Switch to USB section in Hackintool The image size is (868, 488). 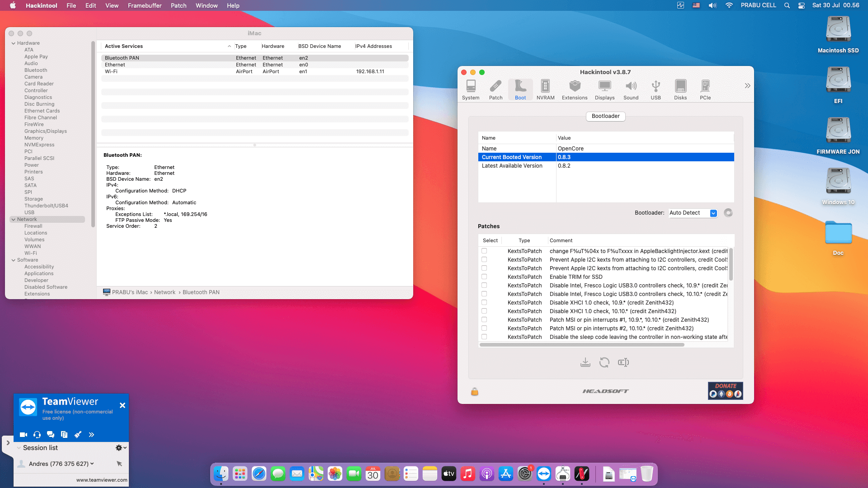click(656, 89)
